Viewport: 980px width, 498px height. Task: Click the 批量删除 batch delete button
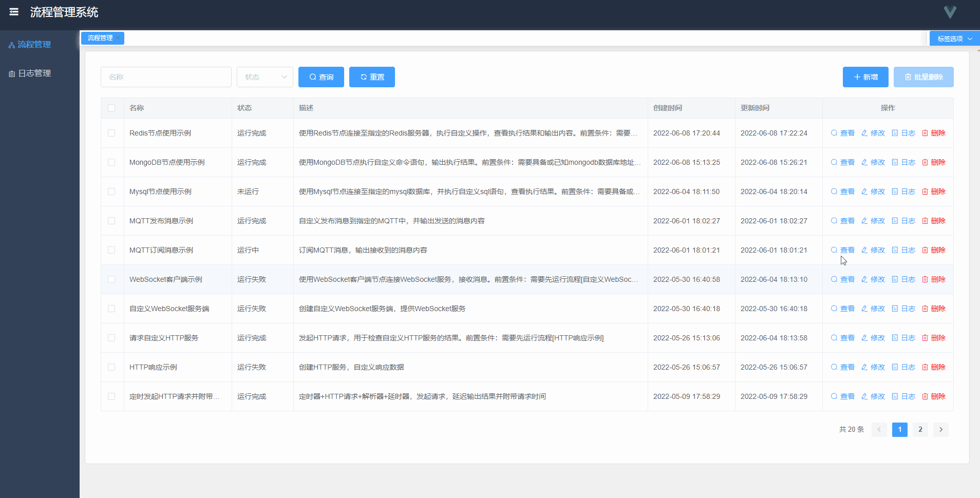point(924,77)
